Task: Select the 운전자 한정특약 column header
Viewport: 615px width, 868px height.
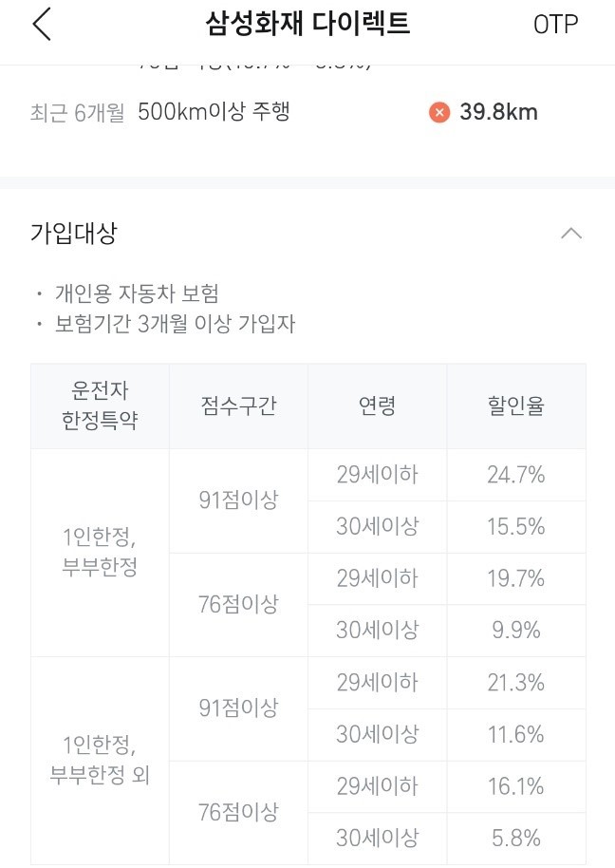Action: pyautogui.click(x=100, y=406)
